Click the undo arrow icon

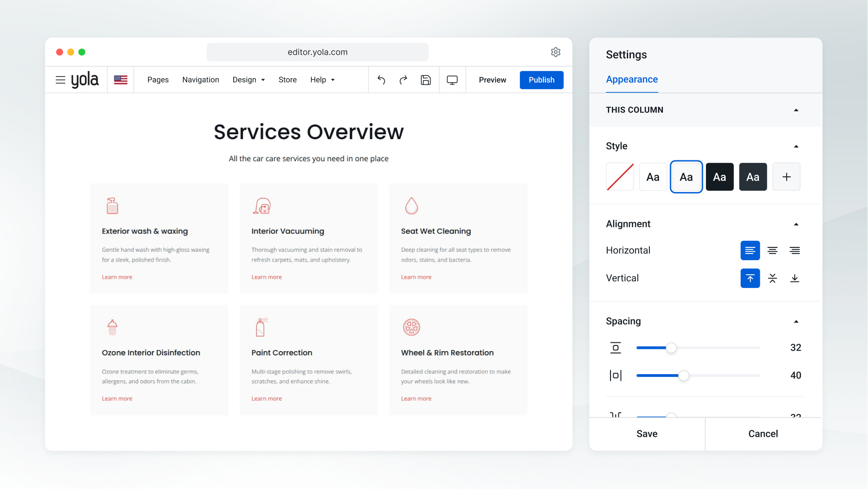pos(381,80)
